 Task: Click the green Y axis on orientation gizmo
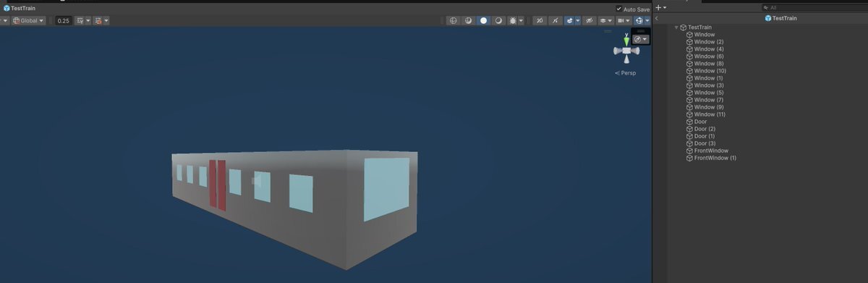coord(626,41)
